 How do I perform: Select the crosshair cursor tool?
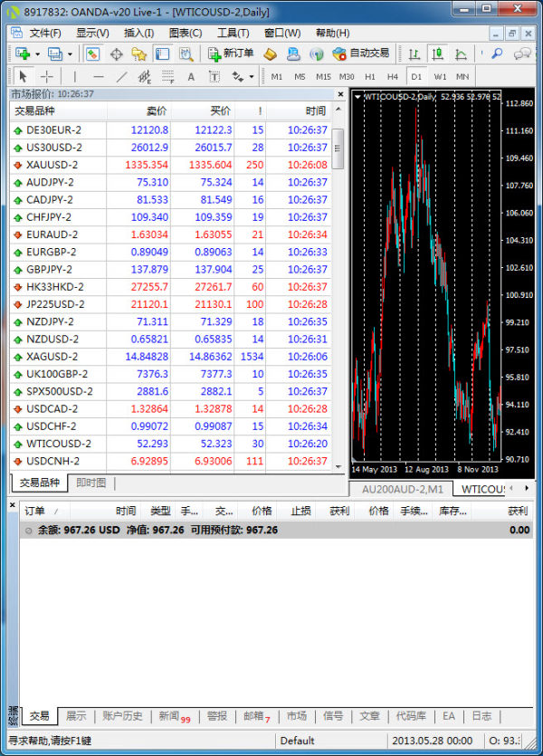pyautogui.click(x=47, y=77)
